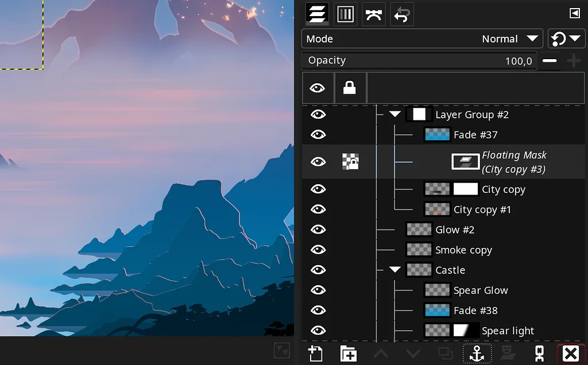Open the Paths dialog
The image size is (588, 365).
point(374,14)
